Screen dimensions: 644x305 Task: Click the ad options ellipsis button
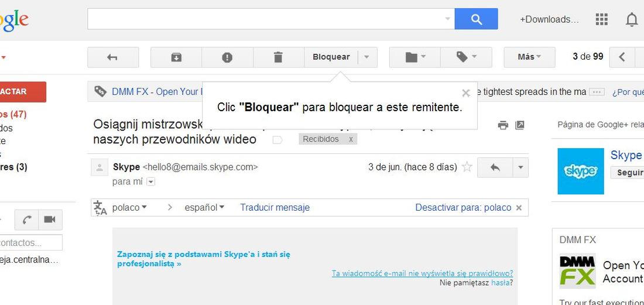[597, 92]
